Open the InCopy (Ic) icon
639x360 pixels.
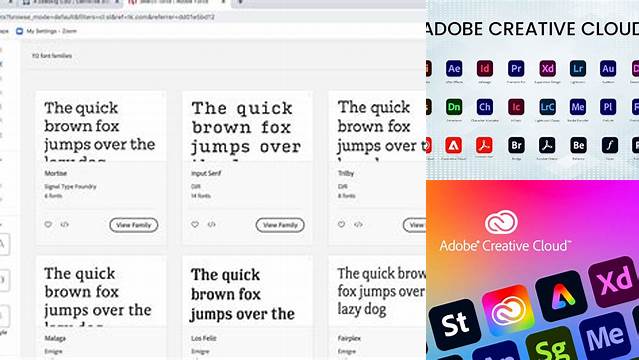click(516, 107)
